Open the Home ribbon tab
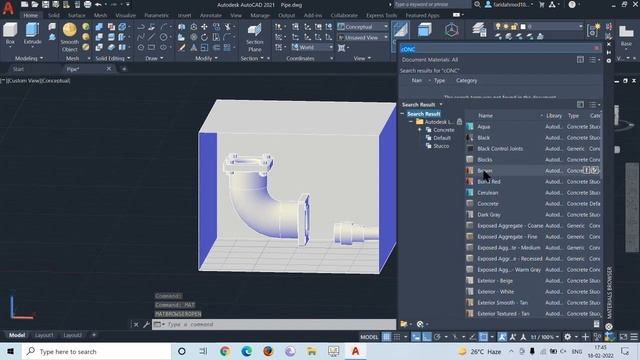 pyautogui.click(x=31, y=16)
